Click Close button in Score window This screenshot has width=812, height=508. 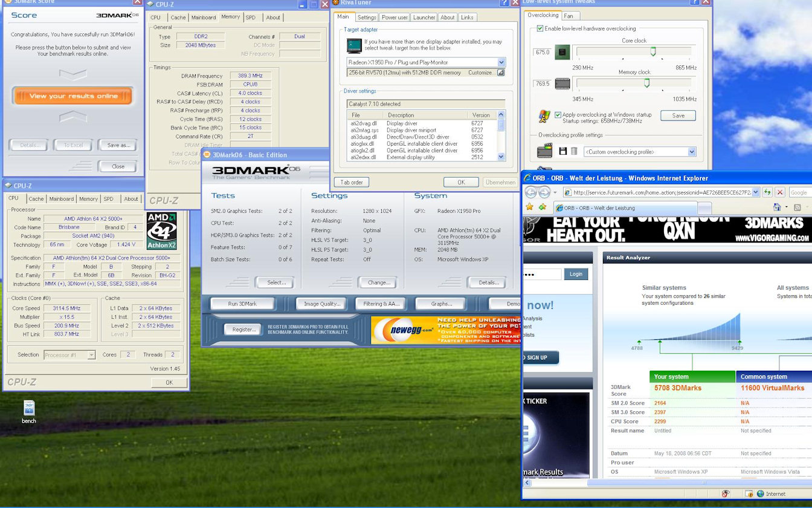(x=118, y=166)
